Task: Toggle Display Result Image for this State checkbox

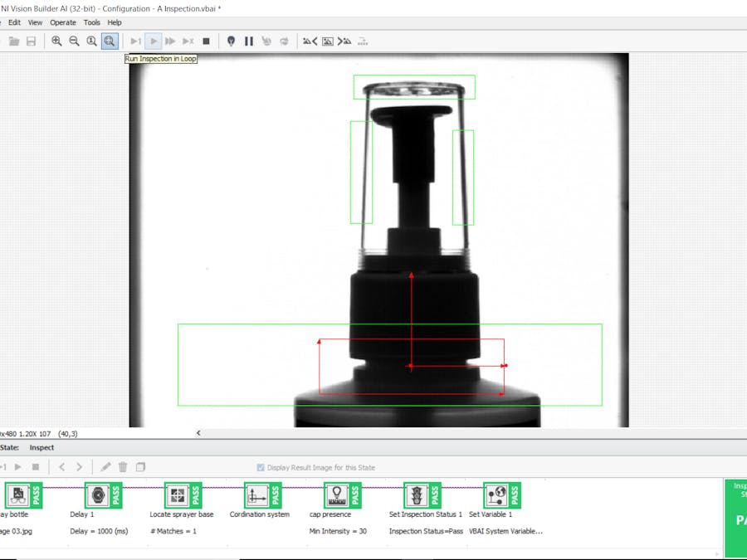Action: click(x=261, y=468)
